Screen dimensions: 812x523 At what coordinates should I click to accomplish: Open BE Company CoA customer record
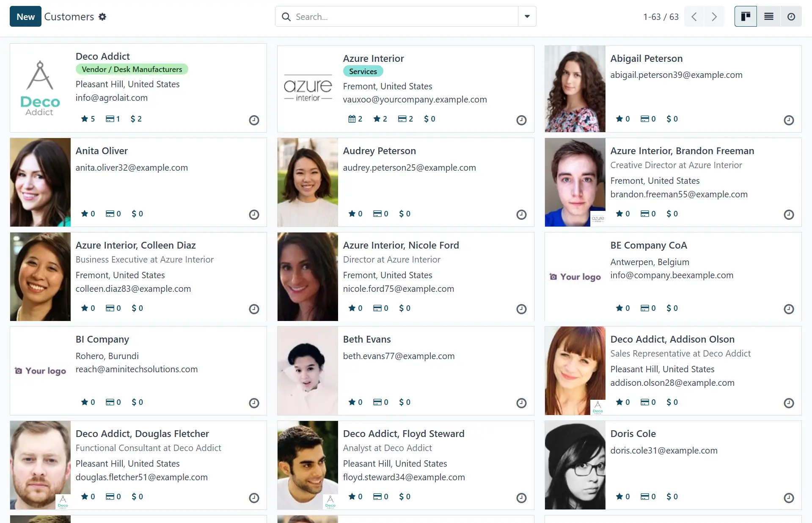coord(648,246)
